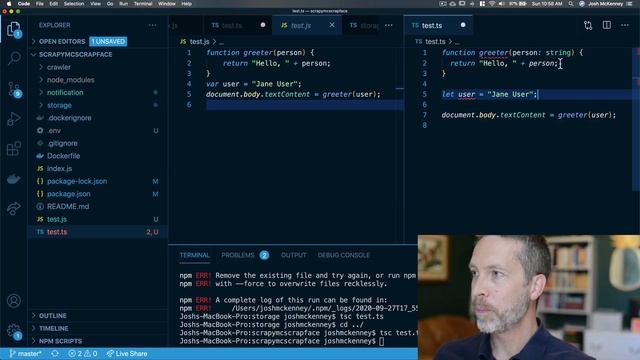Switch to the Output panel tab

click(x=293, y=255)
